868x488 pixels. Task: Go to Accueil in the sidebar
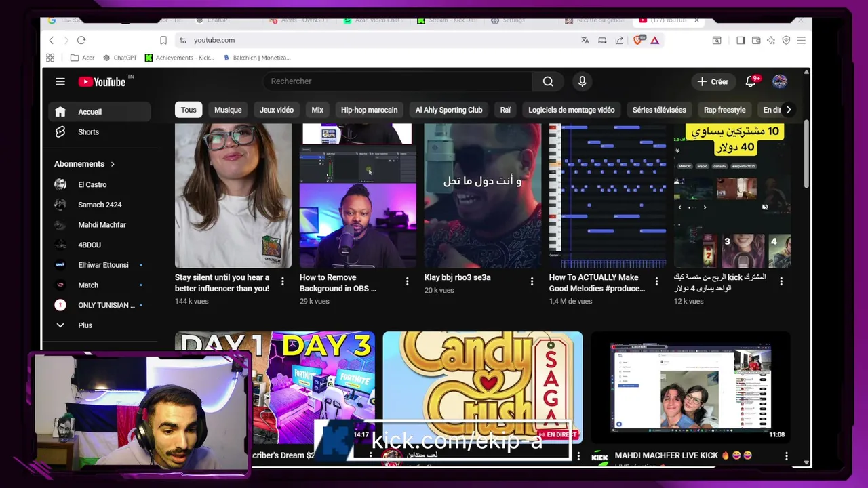(x=100, y=112)
